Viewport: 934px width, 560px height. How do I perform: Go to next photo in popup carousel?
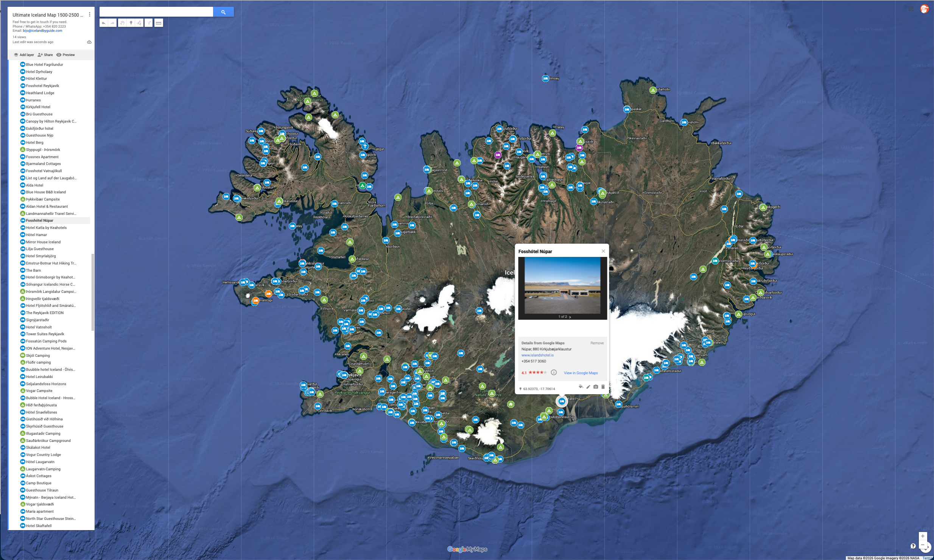(x=570, y=317)
